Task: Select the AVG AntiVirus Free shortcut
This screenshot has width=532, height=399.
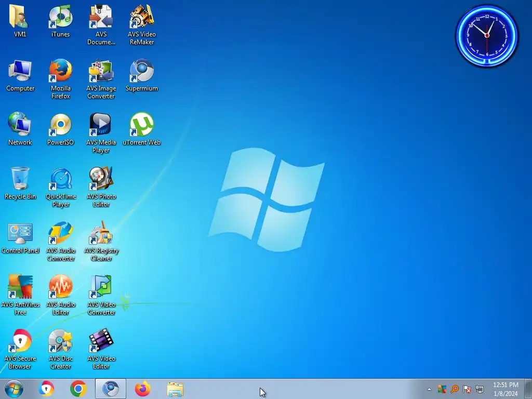Action: click(20, 295)
